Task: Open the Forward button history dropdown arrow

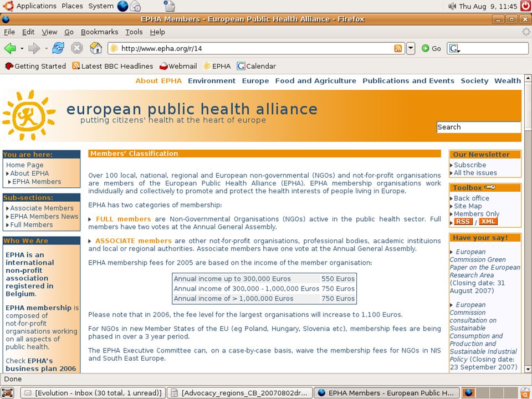Action: (46, 49)
